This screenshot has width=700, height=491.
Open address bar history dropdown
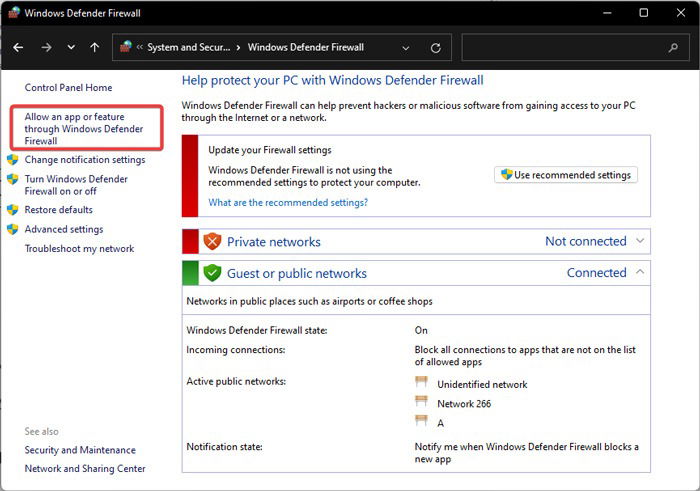tap(406, 48)
